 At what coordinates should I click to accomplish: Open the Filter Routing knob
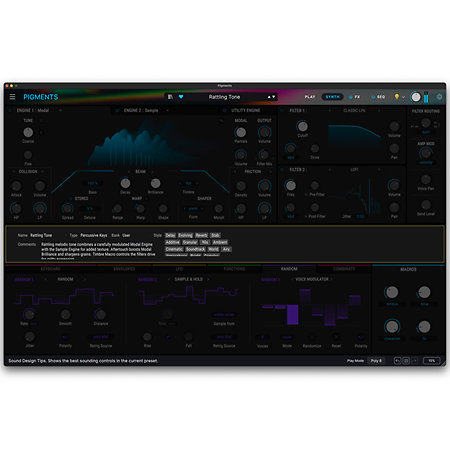point(426,123)
